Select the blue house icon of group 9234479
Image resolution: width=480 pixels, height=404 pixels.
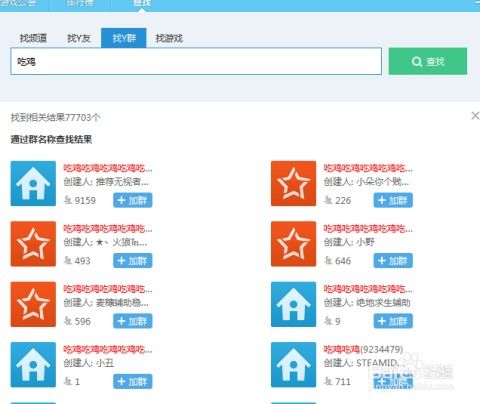point(293,364)
